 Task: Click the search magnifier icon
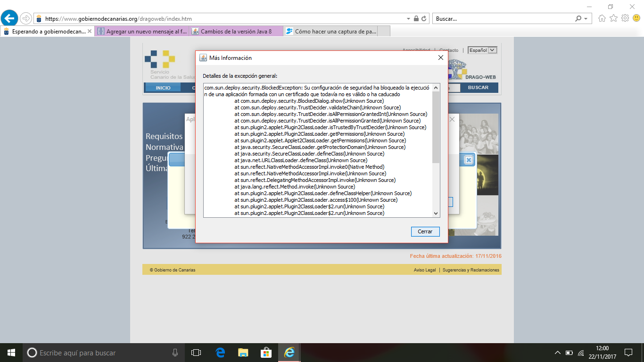pyautogui.click(x=578, y=19)
